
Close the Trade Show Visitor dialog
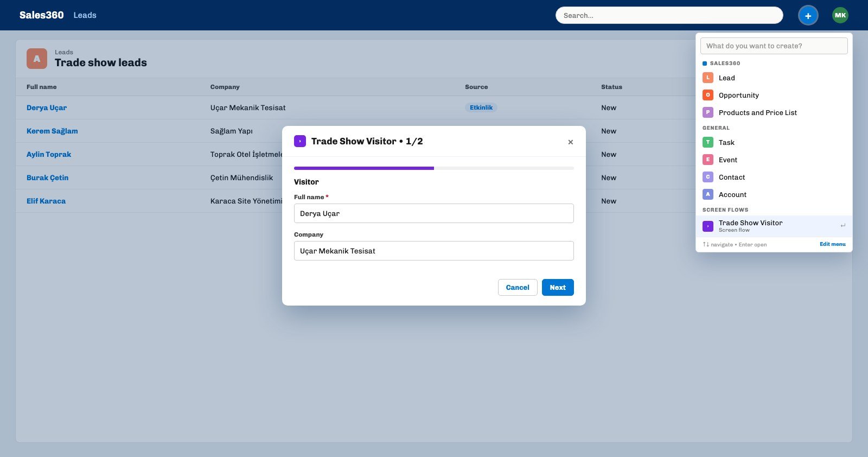point(570,142)
